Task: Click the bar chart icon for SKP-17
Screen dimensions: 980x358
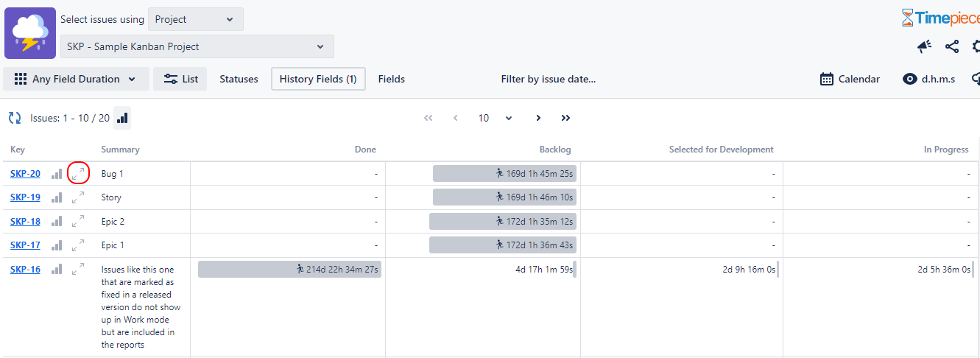Action: point(57,245)
